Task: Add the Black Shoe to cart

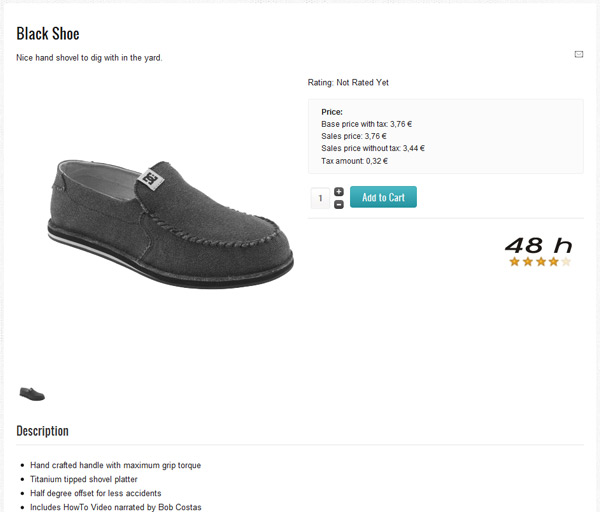Action: [x=383, y=197]
